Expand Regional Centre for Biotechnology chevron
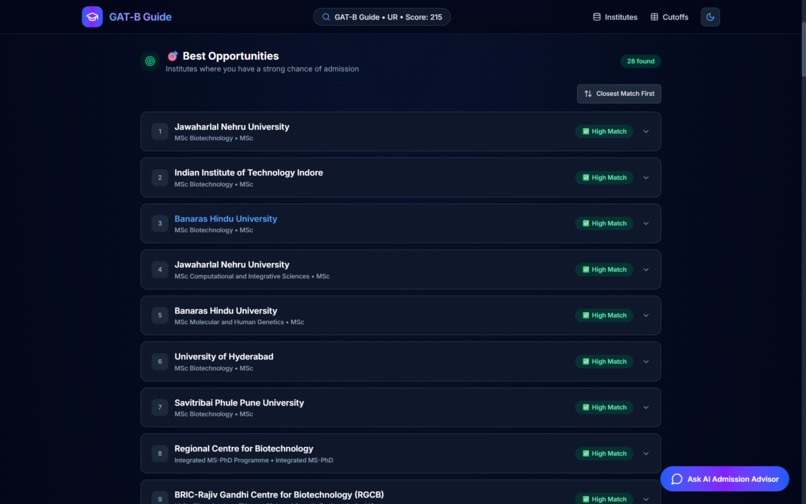This screenshot has height=504, width=806. [646, 454]
